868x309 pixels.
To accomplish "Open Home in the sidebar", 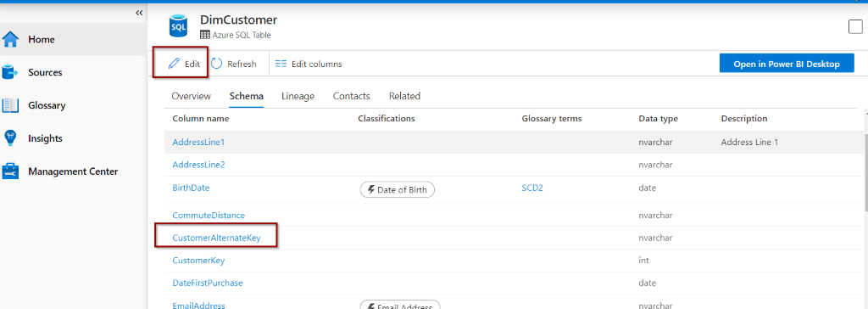I will click(73, 39).
